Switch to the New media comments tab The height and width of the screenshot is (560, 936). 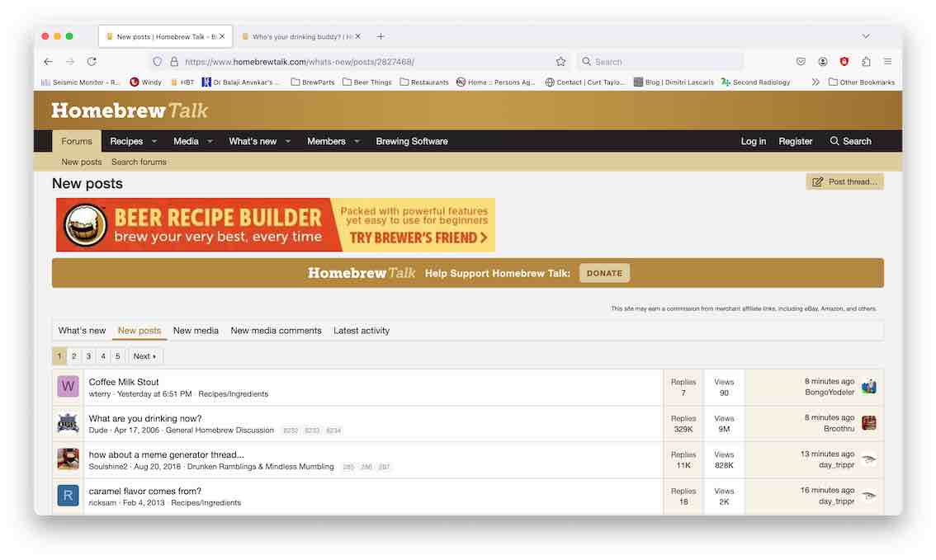276,331
